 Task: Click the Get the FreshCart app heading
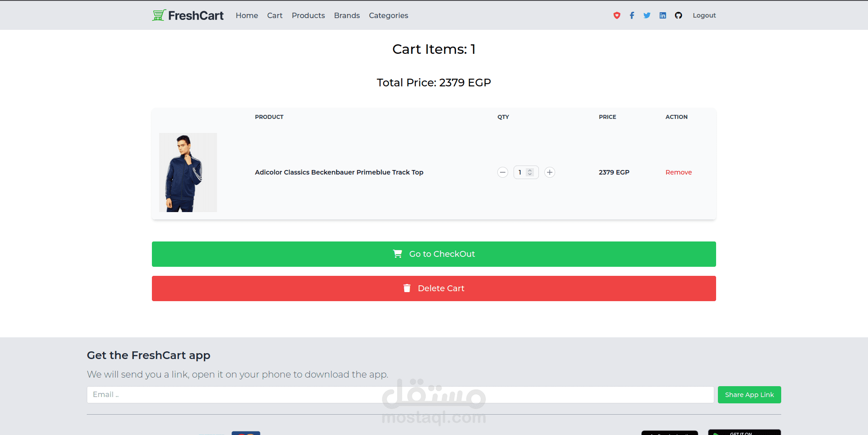coord(149,355)
